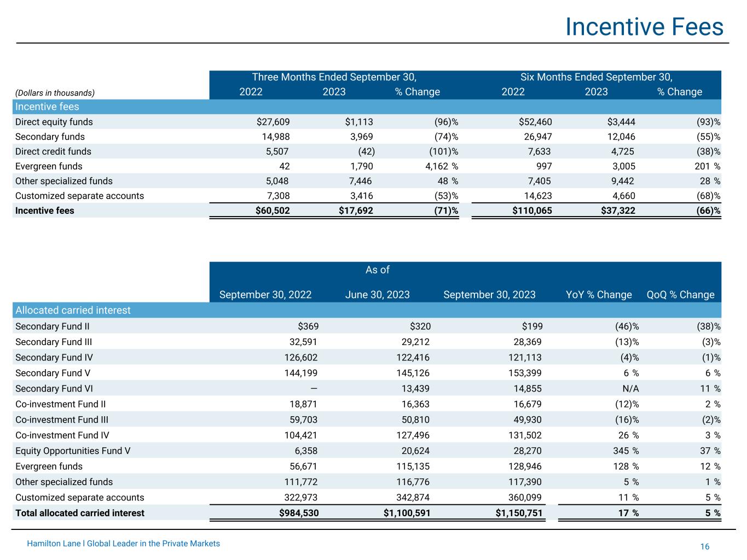Image resolution: width=747 pixels, height=560 pixels.
Task: Click the Hamilton Lane footer text
Action: (123, 544)
